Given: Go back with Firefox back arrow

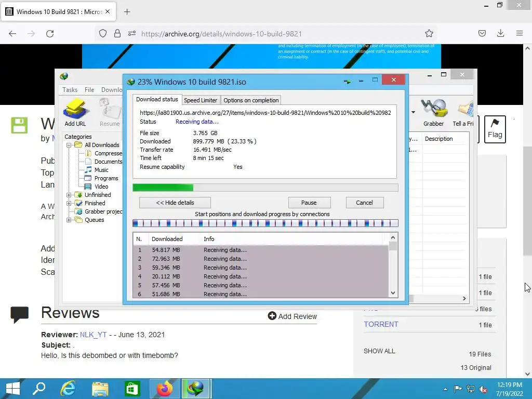Looking at the screenshot, I should [x=12, y=34].
